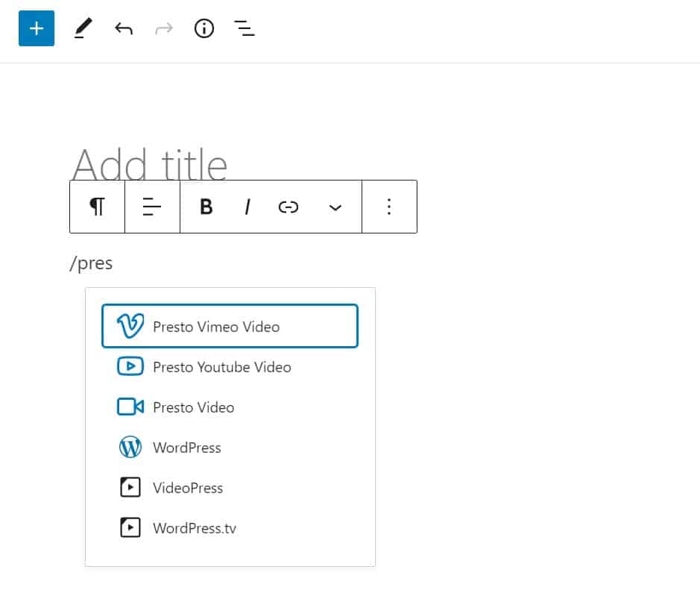The width and height of the screenshot is (700, 593).
Task: Open the block options three-dot menu
Action: click(x=389, y=207)
